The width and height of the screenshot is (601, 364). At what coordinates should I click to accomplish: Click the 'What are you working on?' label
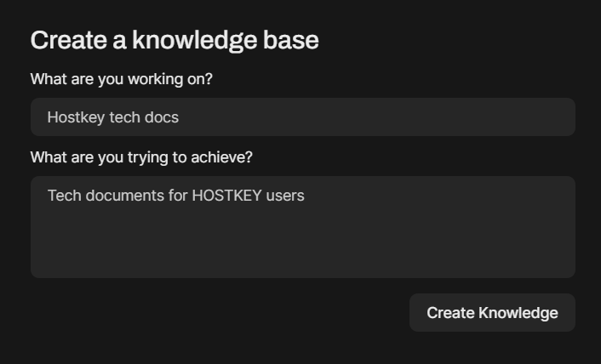pyautogui.click(x=121, y=79)
